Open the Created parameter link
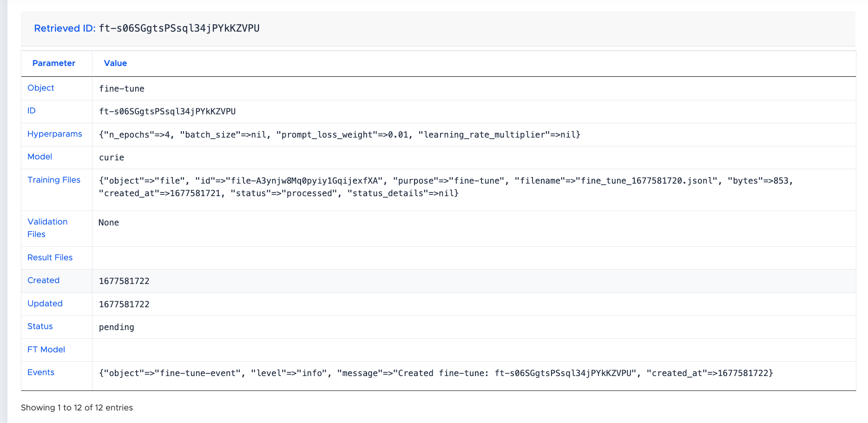 tap(43, 280)
